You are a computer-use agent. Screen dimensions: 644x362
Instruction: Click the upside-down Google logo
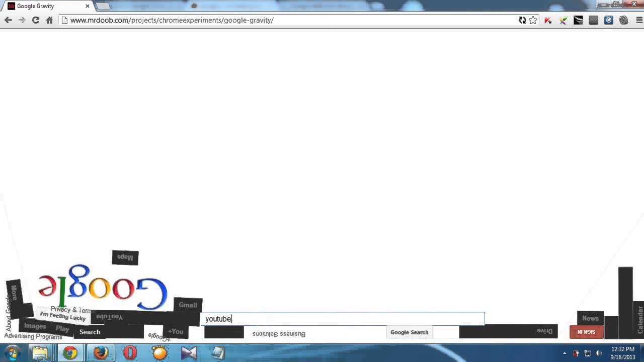pos(103,286)
